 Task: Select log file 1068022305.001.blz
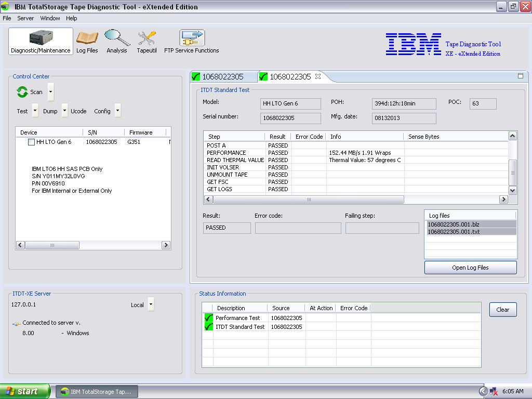tap(471, 224)
